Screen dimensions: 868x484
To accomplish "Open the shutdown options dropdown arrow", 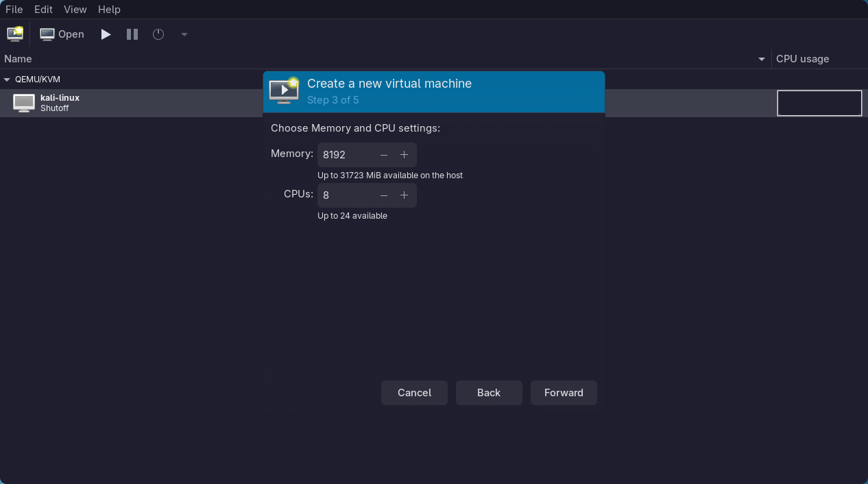I will click(x=184, y=34).
